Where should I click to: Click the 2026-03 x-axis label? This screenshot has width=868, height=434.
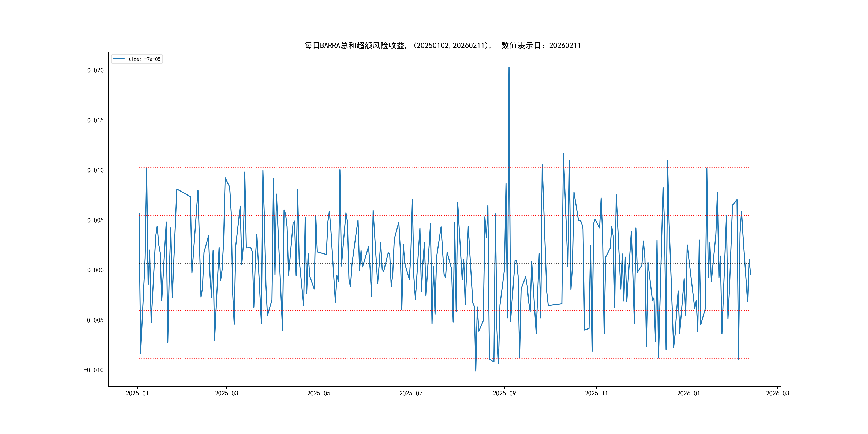coord(777,393)
